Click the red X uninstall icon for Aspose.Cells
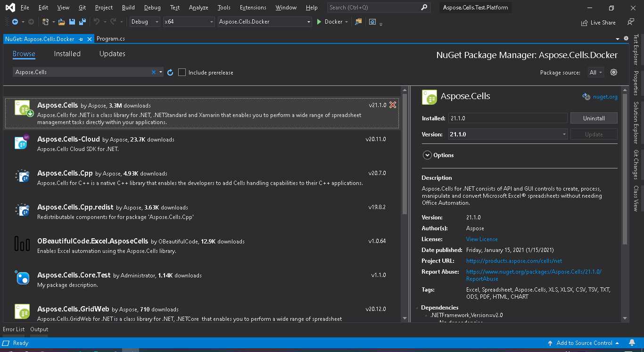The width and height of the screenshot is (644, 352). coord(393,105)
